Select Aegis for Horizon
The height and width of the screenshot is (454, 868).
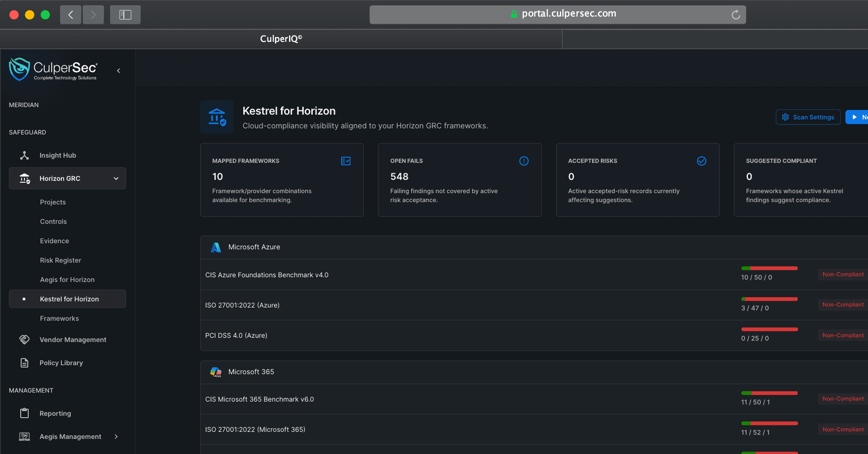coord(68,280)
